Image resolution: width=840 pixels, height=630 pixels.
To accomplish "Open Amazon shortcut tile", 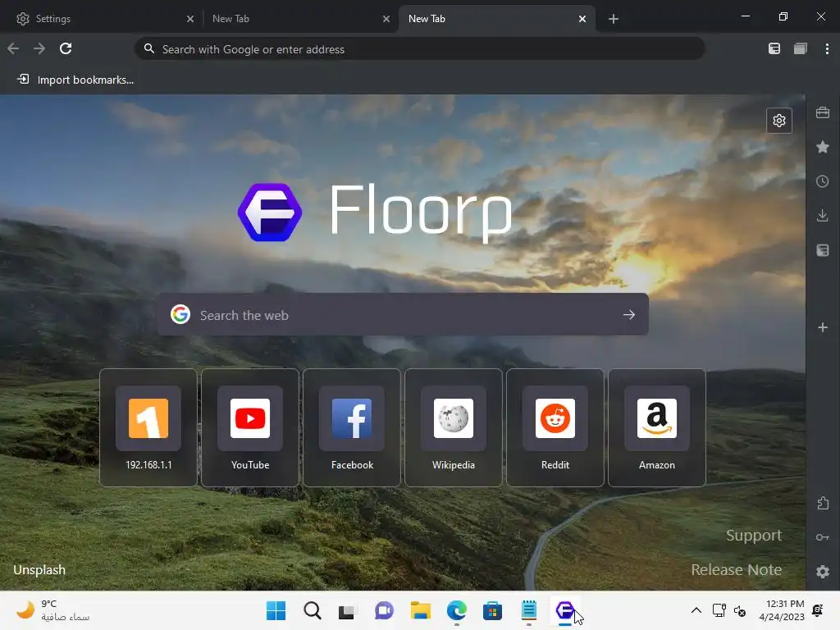I will coord(657,427).
